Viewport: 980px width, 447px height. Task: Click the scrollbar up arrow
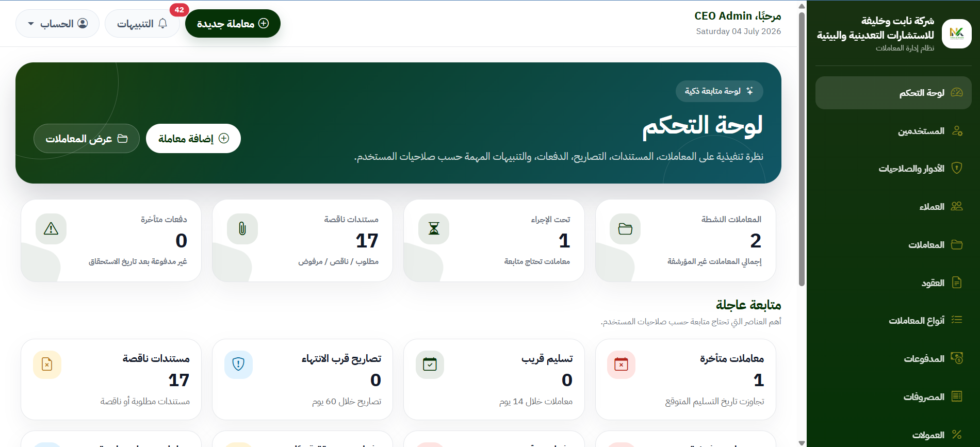pos(802,6)
